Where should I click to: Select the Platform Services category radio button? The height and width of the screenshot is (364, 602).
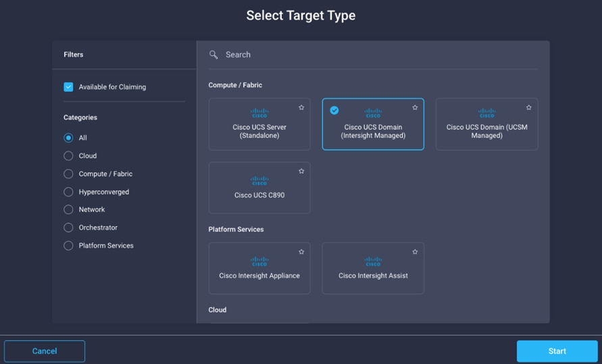(x=68, y=245)
